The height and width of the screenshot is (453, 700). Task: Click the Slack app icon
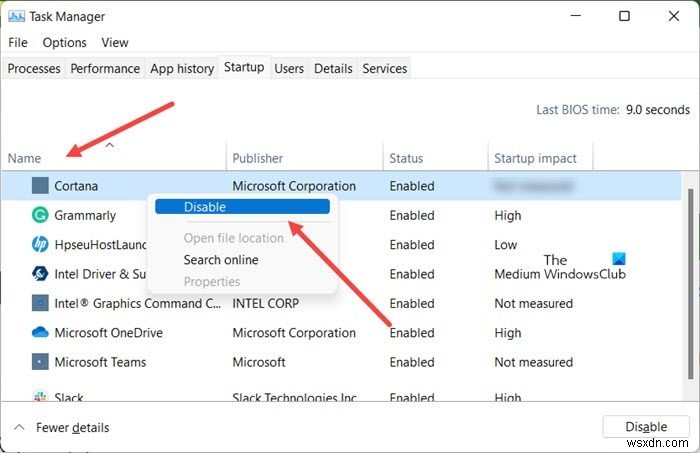click(x=40, y=397)
